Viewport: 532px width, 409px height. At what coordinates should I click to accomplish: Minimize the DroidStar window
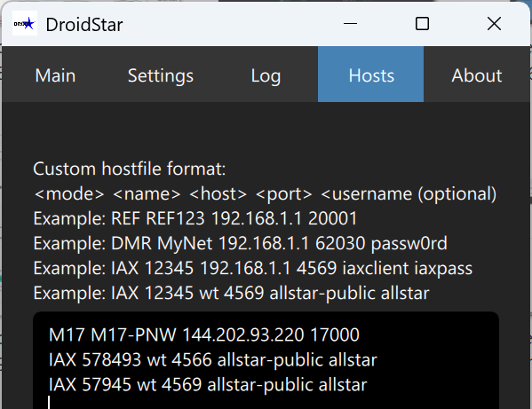[350, 24]
